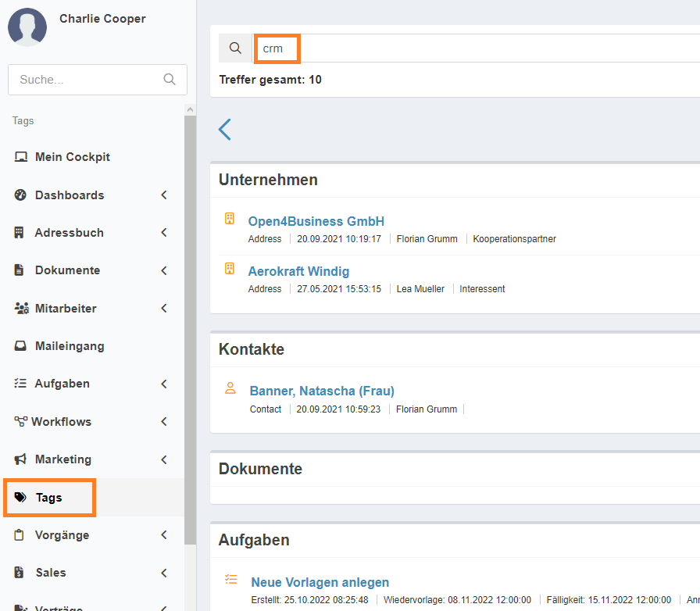
Task: Expand the Marketing menu chevron
Action: click(x=164, y=459)
